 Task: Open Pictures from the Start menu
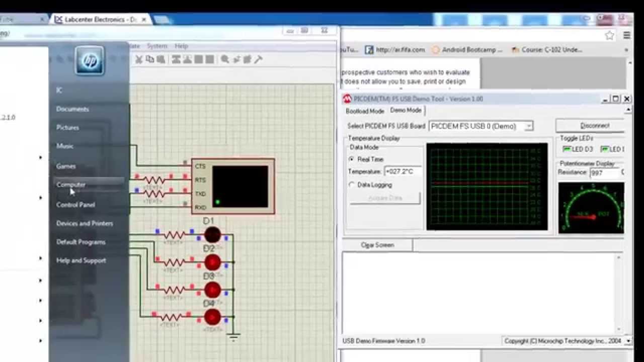67,128
